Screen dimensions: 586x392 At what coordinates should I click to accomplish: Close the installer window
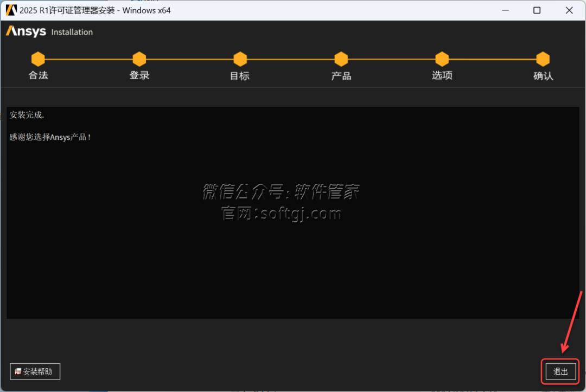[569, 10]
